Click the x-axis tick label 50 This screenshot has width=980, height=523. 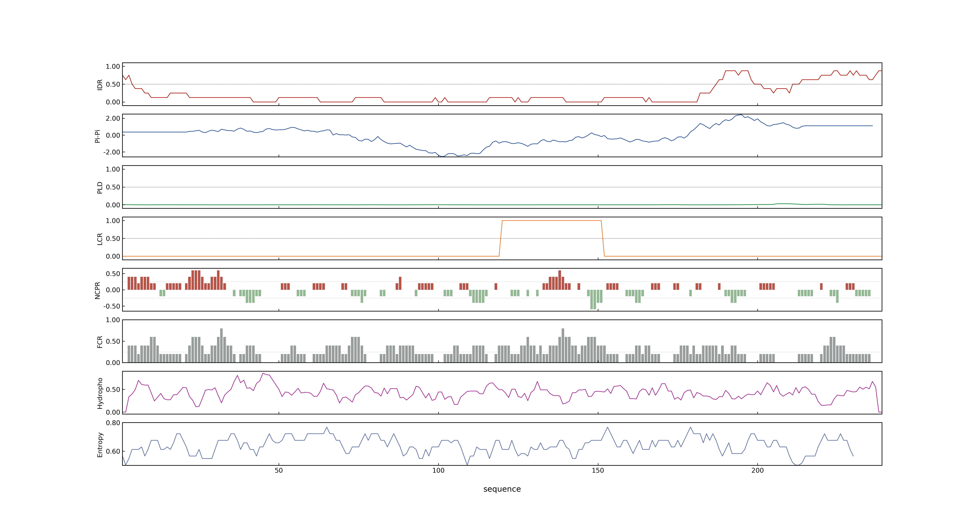[279, 470]
